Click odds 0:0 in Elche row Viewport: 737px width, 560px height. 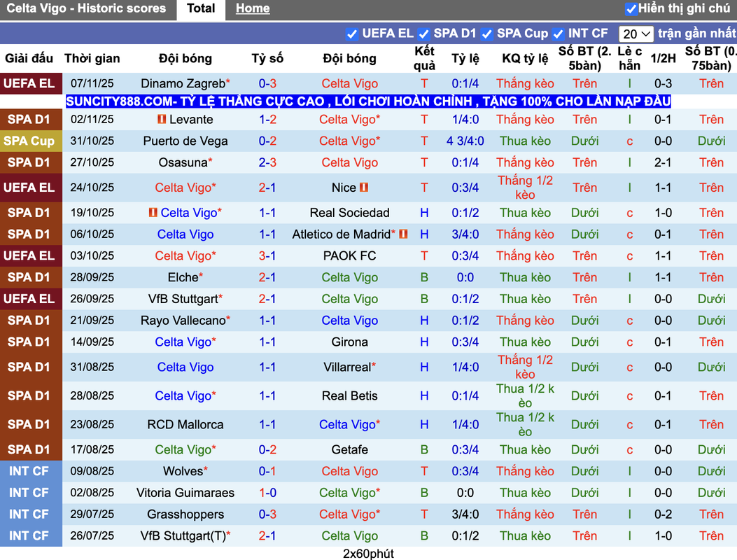pyautogui.click(x=465, y=277)
